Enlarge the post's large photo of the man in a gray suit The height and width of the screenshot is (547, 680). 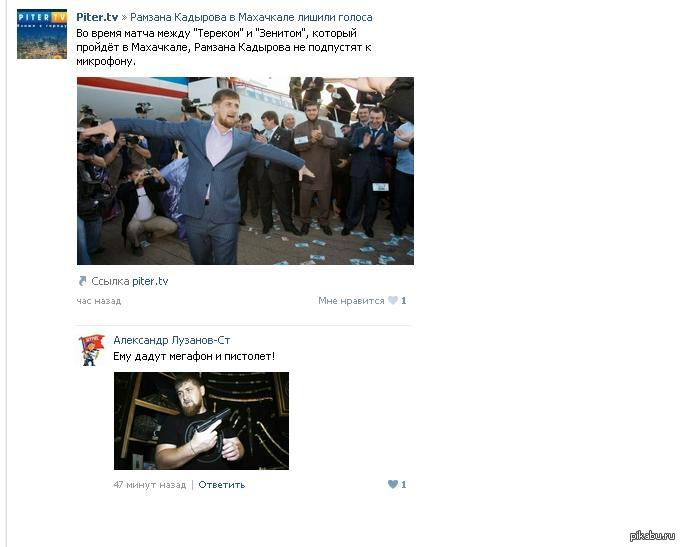pyautogui.click(x=245, y=171)
